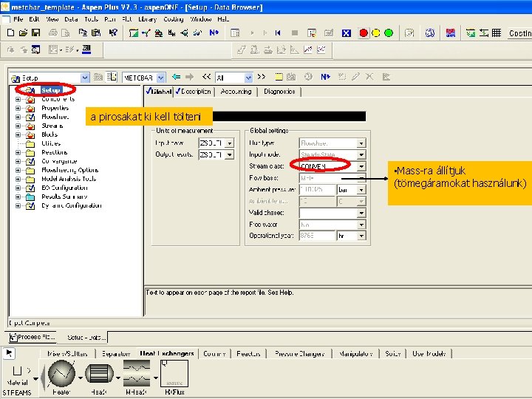Open the All filter dropdown
Image resolution: width=532 pixels, height=399 pixels.
pos(249,78)
